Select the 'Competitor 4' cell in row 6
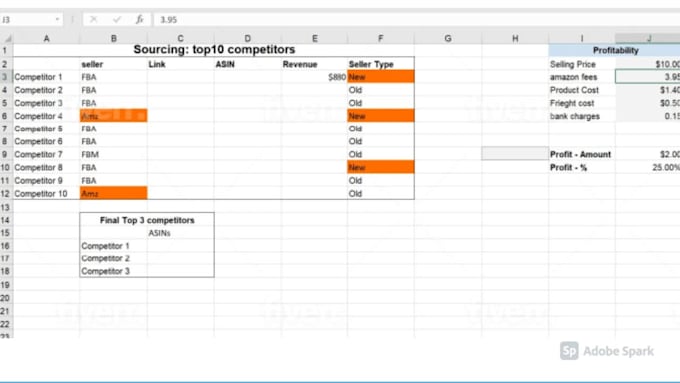This screenshot has height=383, width=680. 46,116
